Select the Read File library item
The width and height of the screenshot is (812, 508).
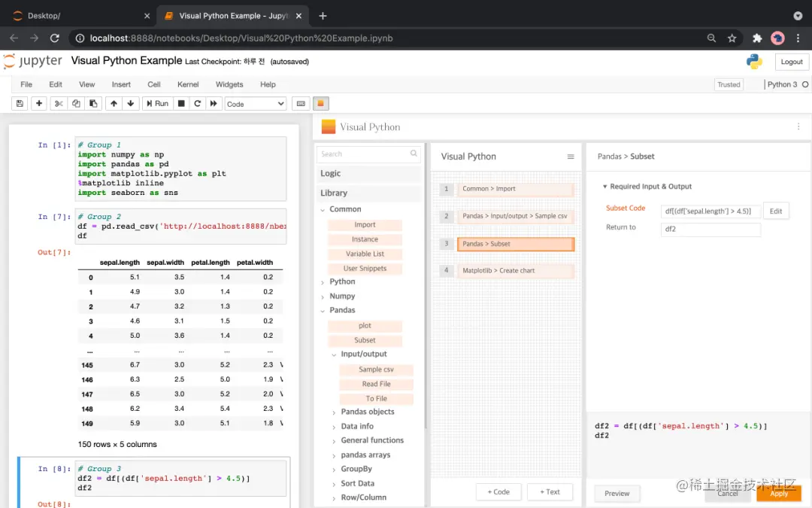376,384
